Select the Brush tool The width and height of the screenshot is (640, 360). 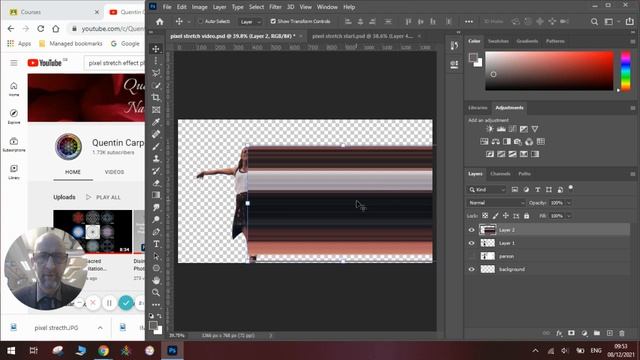(156, 147)
